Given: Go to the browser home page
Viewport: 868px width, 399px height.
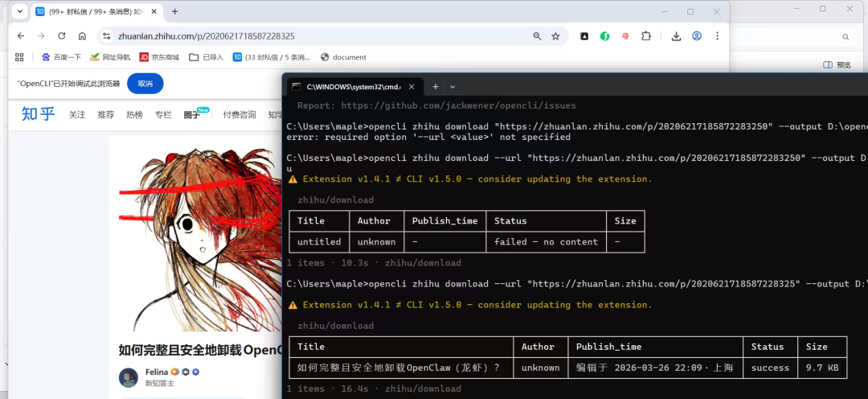Looking at the screenshot, I should coord(82,36).
